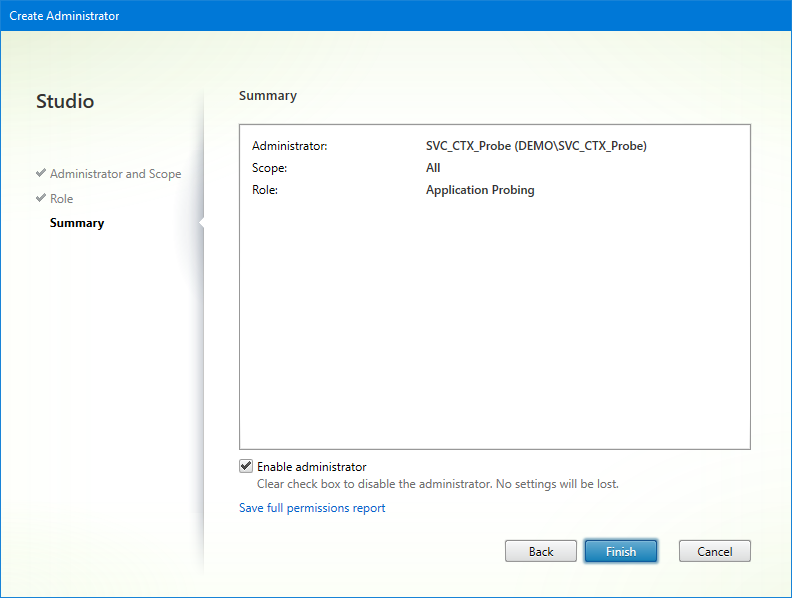Select the SVC_CTX_Probe administrator value
792x598 pixels.
click(536, 146)
